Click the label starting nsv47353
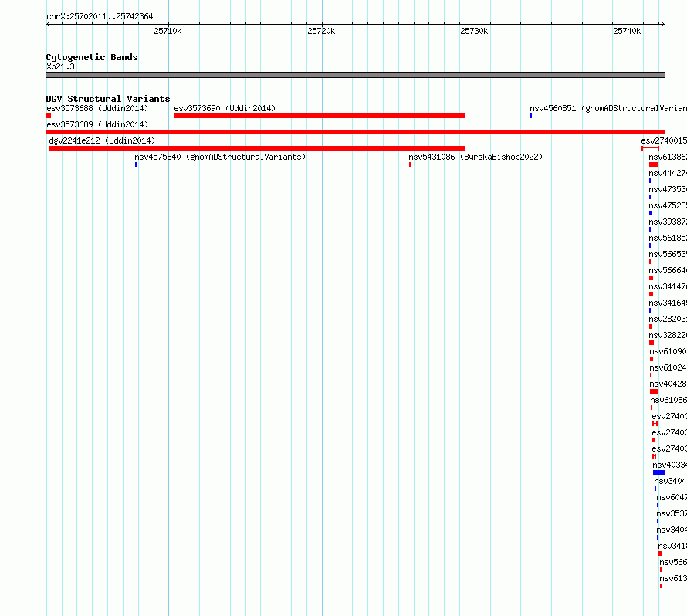Screen dimensions: 687x616 coord(668,189)
